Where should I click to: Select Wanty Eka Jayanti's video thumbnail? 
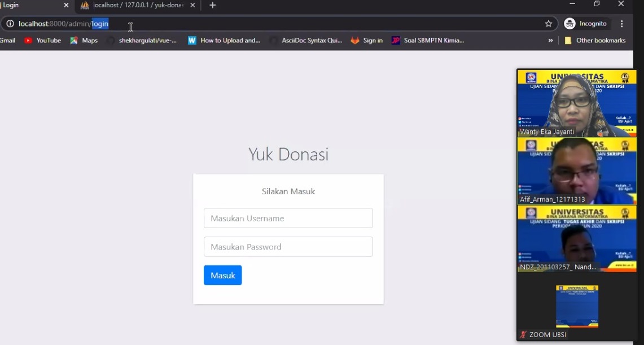click(576, 103)
